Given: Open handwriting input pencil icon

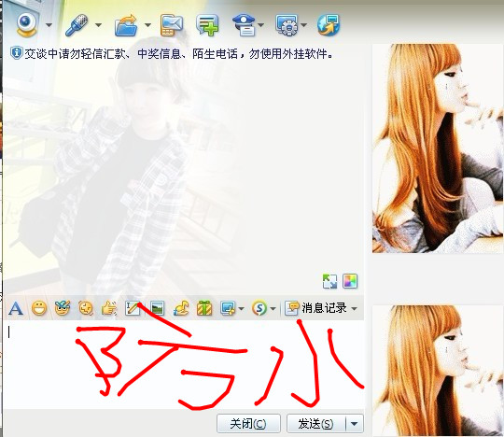Looking at the screenshot, I should pyautogui.click(x=133, y=308).
